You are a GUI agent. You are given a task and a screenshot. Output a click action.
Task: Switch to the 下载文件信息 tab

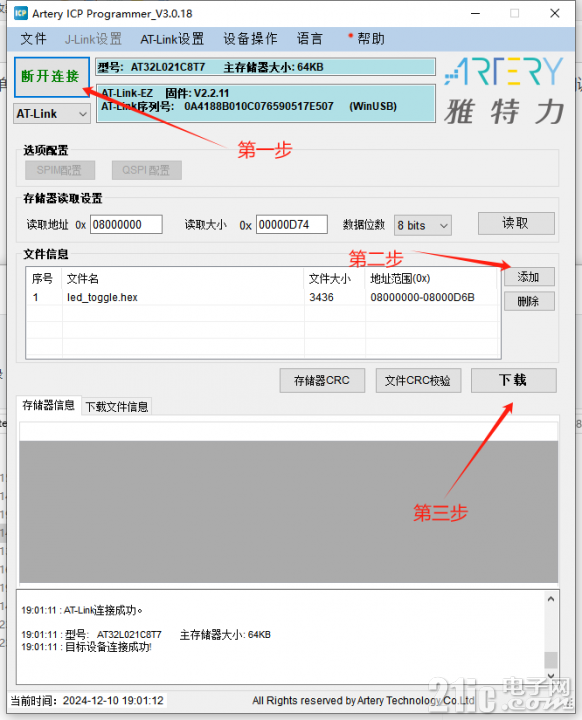tap(117, 407)
